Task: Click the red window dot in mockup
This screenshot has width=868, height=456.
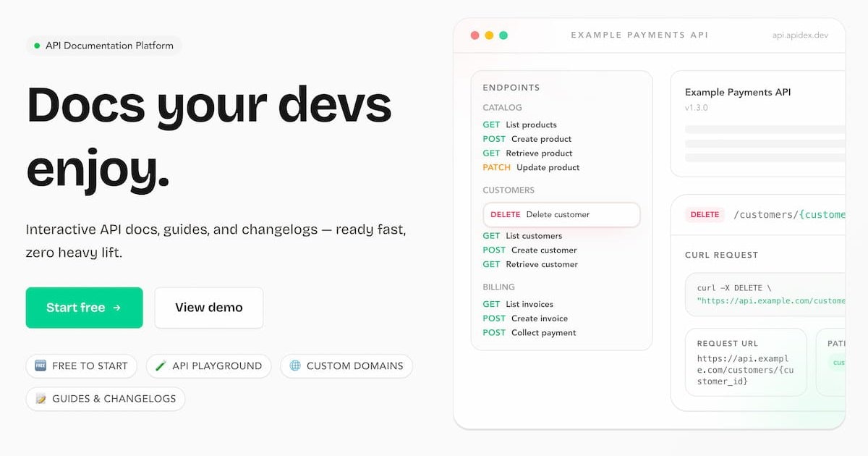Action: coord(475,35)
